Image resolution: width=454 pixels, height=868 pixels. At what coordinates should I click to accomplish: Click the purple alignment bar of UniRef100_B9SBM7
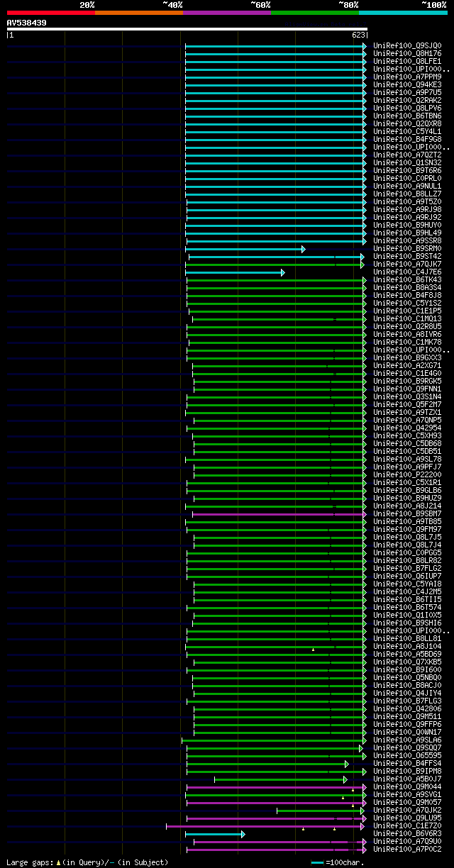(279, 514)
